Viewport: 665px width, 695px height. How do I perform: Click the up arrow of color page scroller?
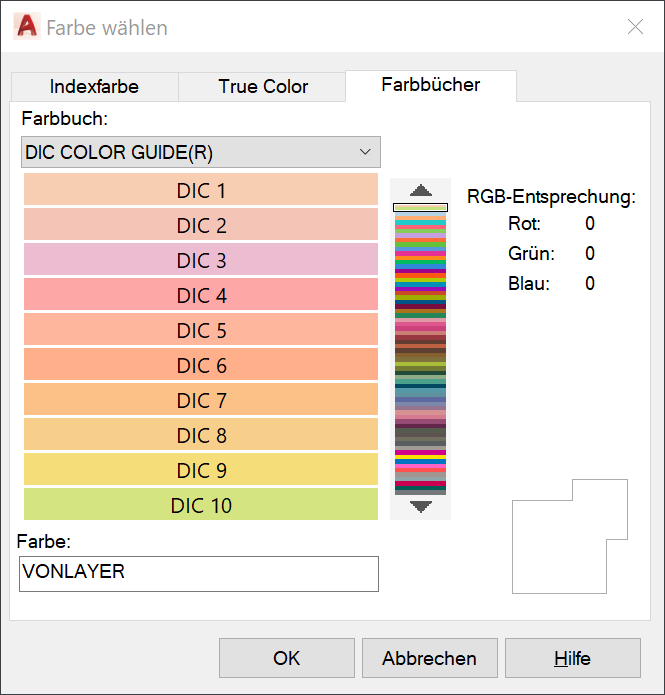(x=420, y=191)
